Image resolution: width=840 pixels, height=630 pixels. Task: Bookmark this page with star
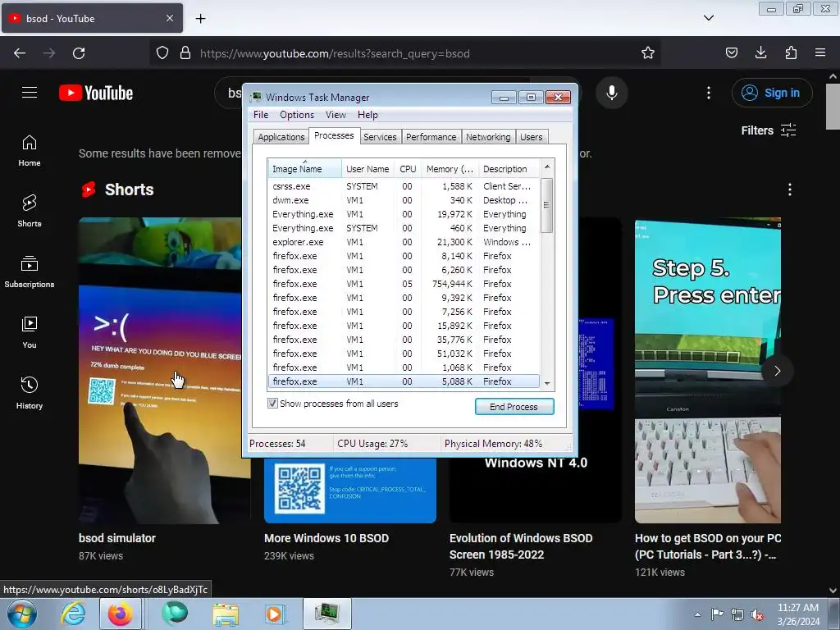click(648, 53)
